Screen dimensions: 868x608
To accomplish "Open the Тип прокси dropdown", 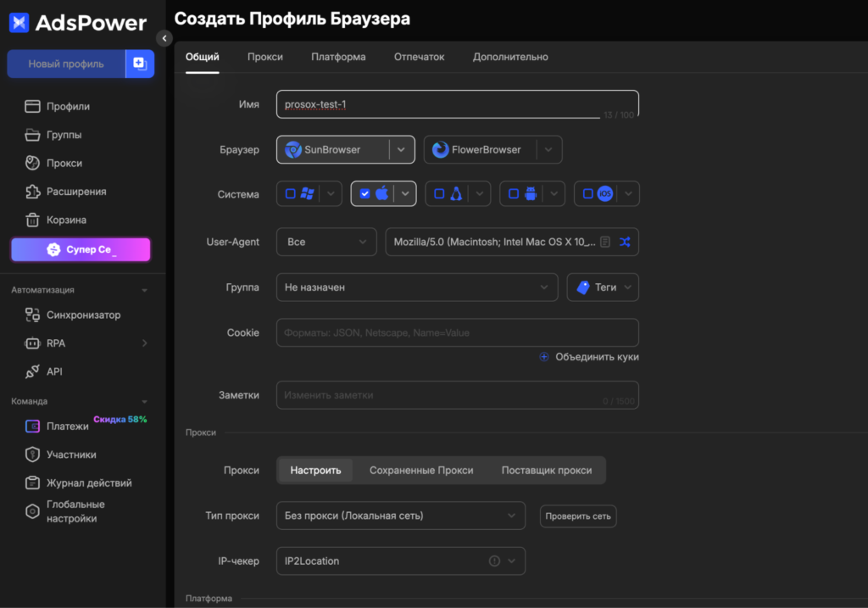I will (x=400, y=516).
